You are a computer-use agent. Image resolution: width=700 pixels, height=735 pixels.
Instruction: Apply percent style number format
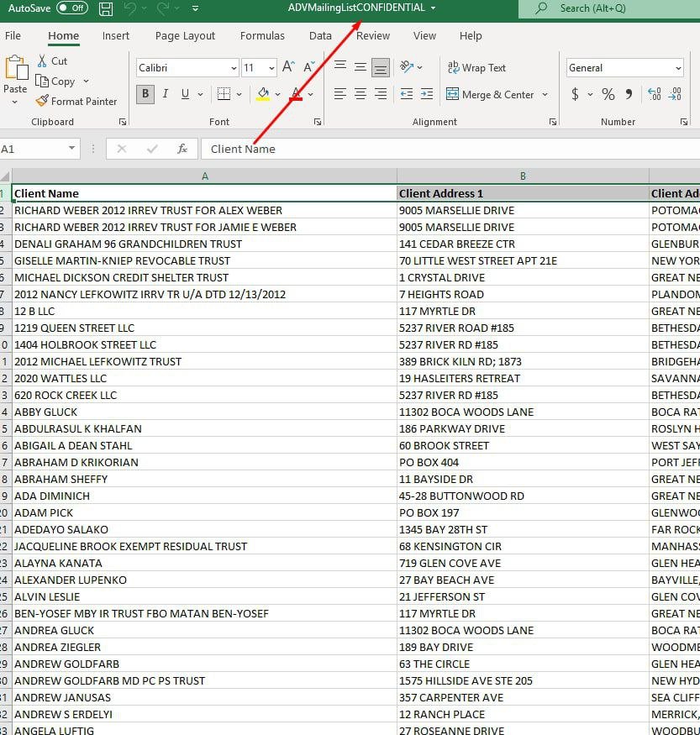pyautogui.click(x=608, y=94)
